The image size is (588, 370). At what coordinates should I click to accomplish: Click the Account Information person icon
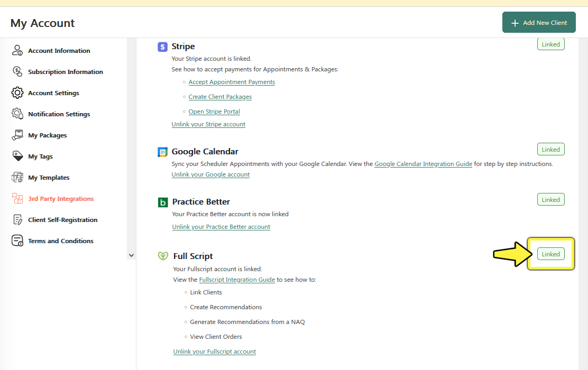(x=17, y=50)
